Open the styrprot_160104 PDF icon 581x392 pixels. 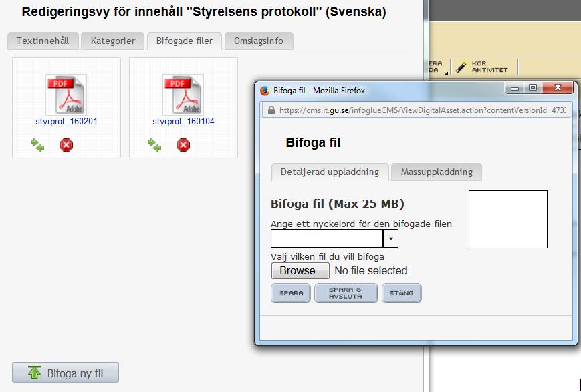(x=183, y=94)
